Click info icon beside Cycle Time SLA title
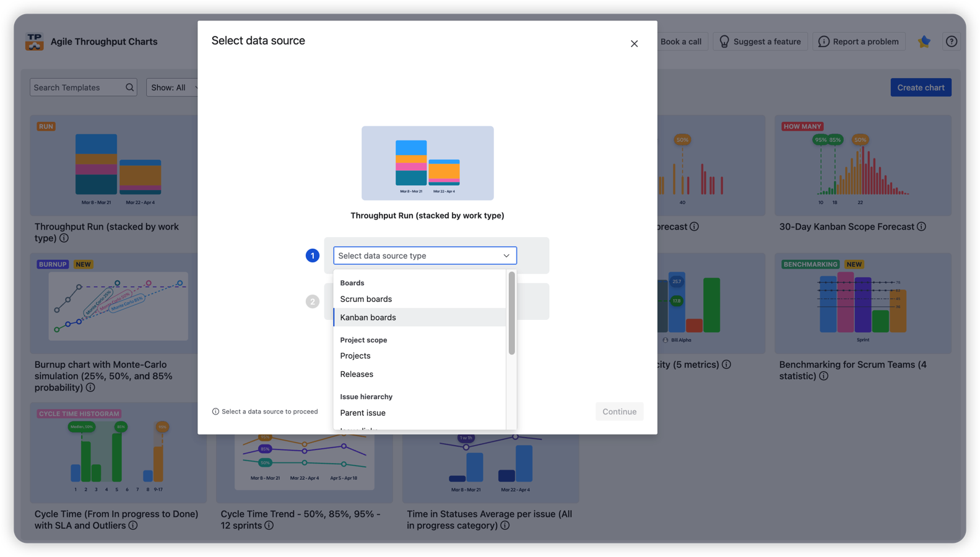Image resolution: width=980 pixels, height=557 pixels. [133, 526]
